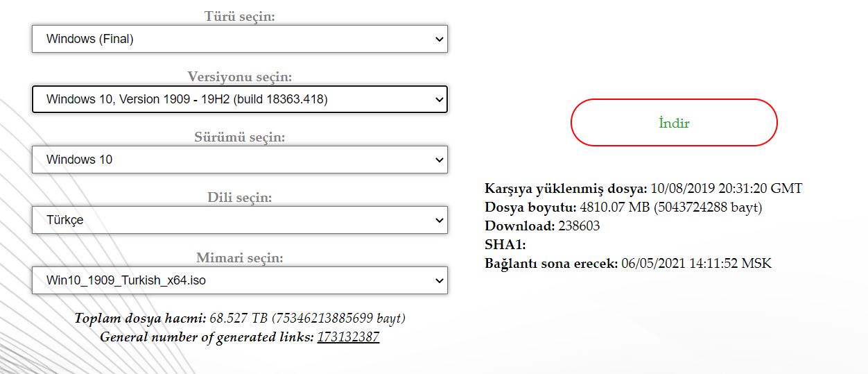The height and width of the screenshot is (374, 868).
Task: Click the 'Download: 238603' counter line
Action: [542, 226]
